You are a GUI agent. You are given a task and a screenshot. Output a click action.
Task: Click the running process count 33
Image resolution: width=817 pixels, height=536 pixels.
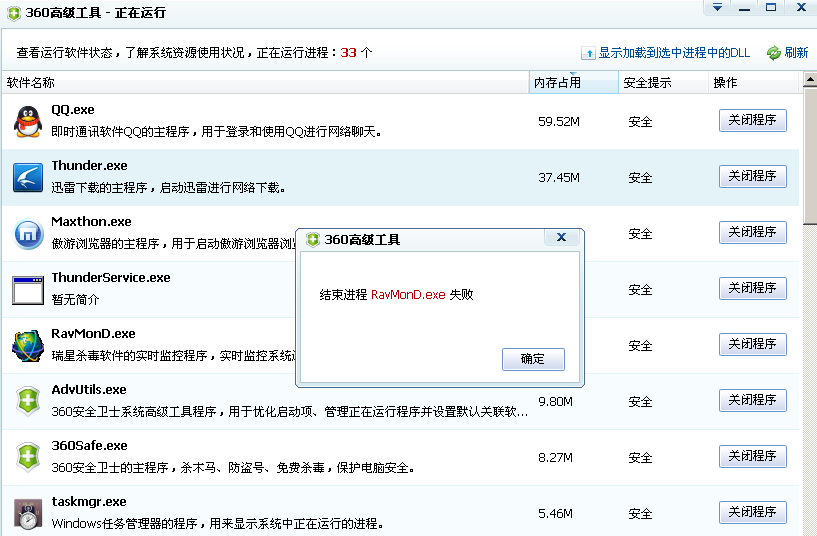pyautogui.click(x=349, y=53)
